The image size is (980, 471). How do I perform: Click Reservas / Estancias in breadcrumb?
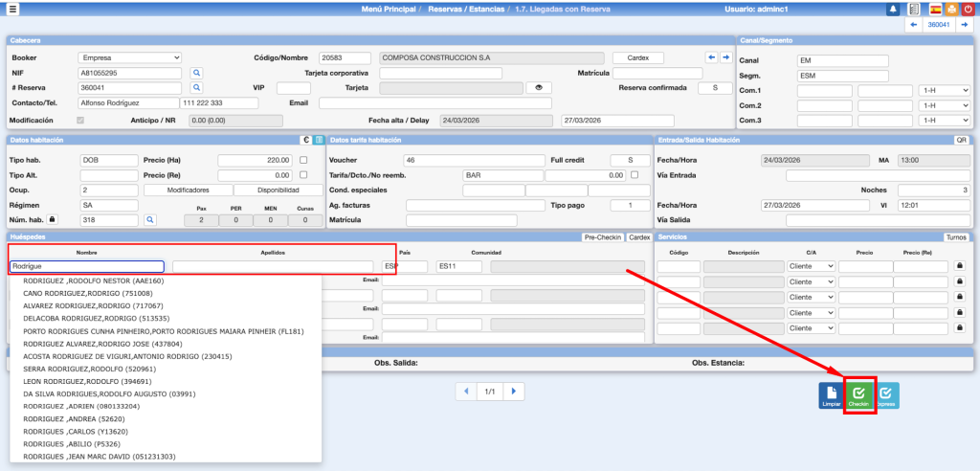(469, 9)
